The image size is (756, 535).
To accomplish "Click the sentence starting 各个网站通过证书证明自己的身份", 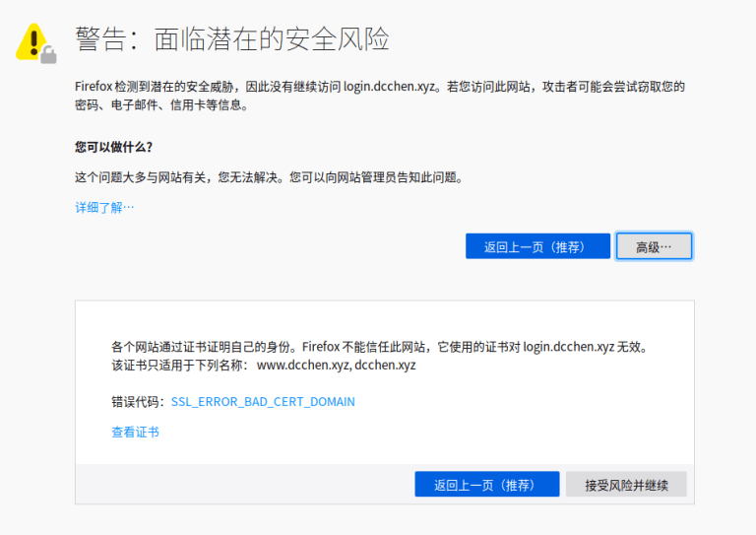I will tap(380, 347).
